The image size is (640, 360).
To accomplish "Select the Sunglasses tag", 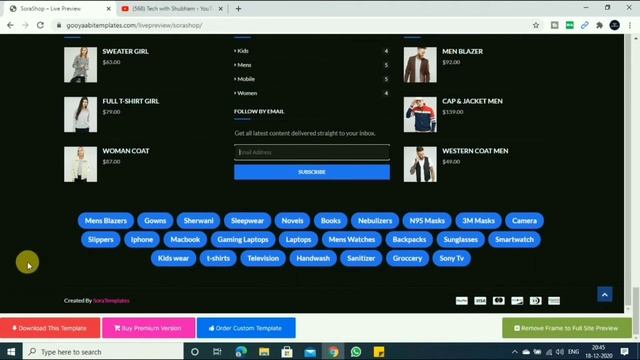I will [460, 240].
